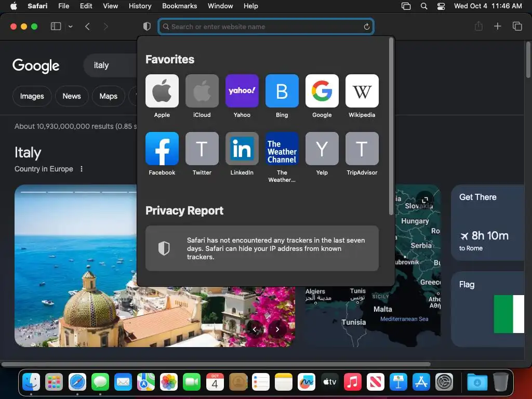Open the iCloud favorite tile
Image resolution: width=532 pixels, height=399 pixels.
(x=202, y=91)
